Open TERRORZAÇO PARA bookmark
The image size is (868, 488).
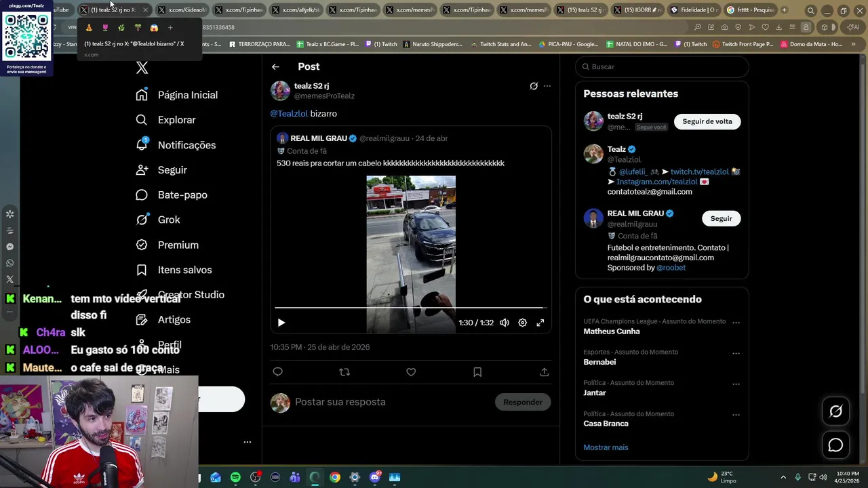tap(260, 44)
